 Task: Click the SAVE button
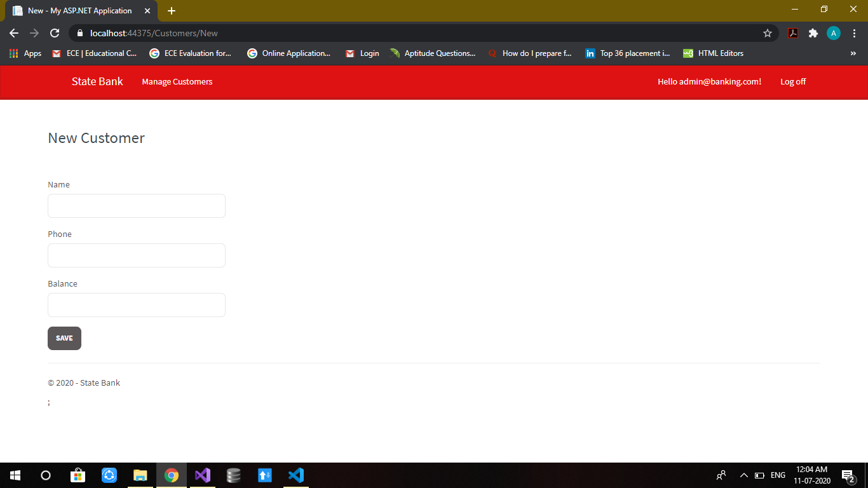point(64,338)
